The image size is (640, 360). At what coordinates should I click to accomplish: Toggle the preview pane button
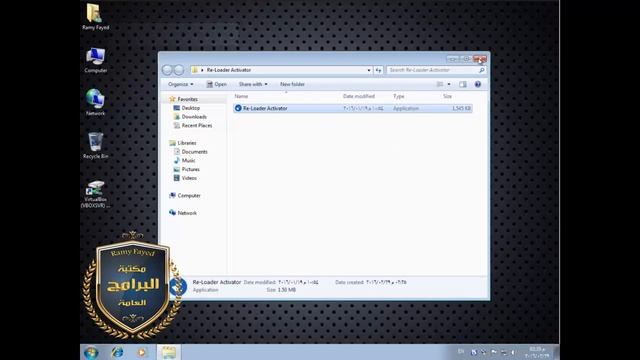point(462,84)
